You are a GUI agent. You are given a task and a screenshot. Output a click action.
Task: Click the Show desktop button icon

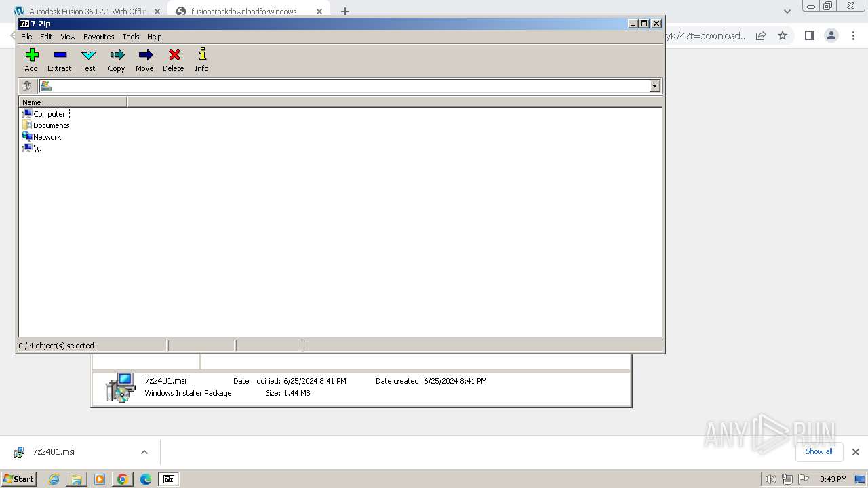pyautogui.click(x=860, y=479)
